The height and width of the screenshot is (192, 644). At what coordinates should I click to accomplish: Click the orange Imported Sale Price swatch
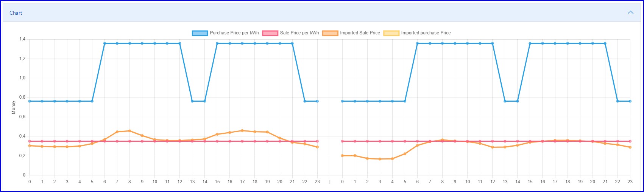(330, 33)
